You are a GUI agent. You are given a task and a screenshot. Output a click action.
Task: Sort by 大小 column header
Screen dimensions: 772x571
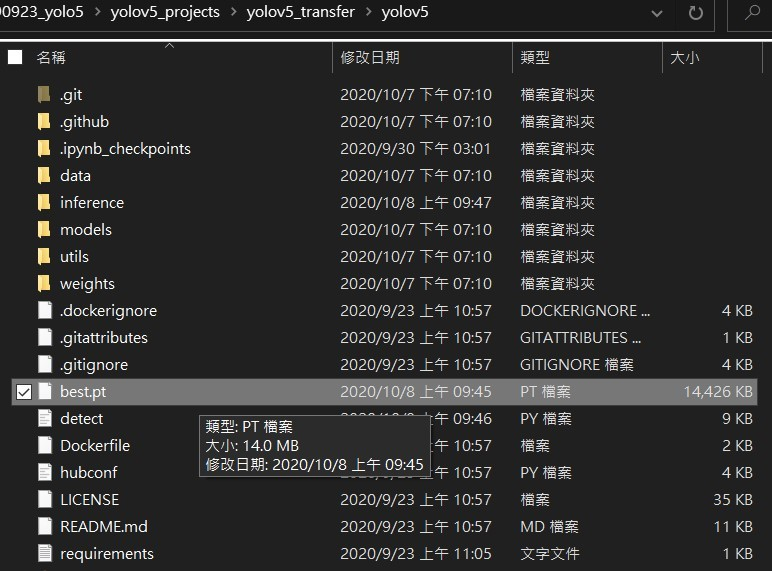[684, 58]
